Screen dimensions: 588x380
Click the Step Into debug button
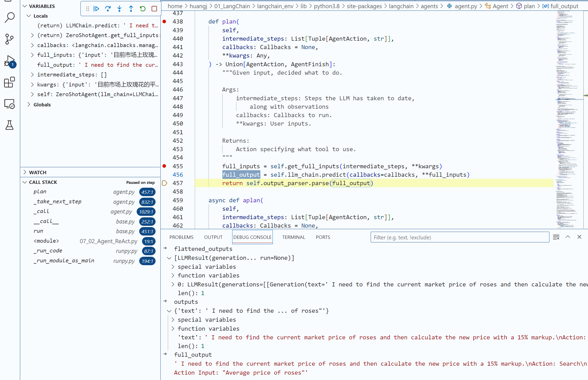(x=119, y=9)
